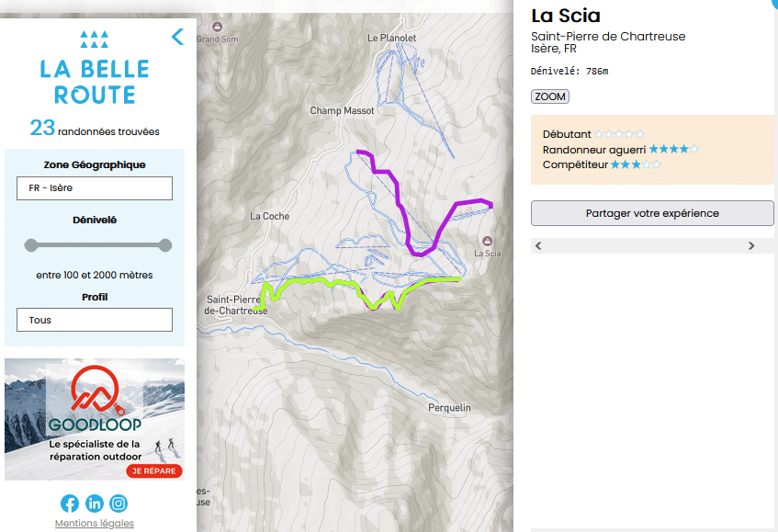The width and height of the screenshot is (778, 532).
Task: Go to the previous image with left chevron
Action: click(538, 245)
